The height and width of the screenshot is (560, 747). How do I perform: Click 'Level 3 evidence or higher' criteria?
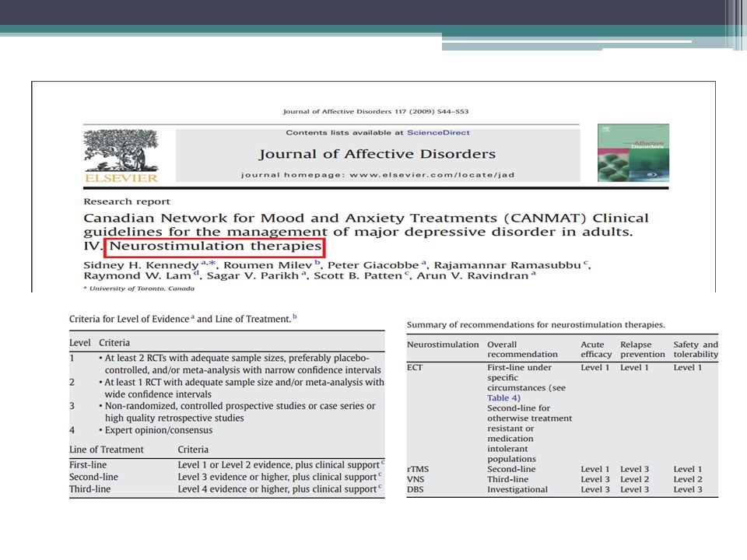coord(277,477)
